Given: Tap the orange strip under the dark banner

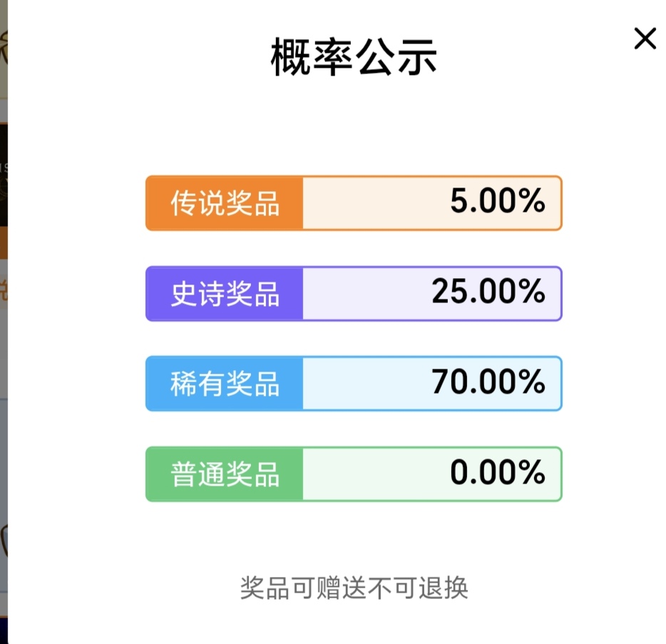Looking at the screenshot, I should [x=4, y=244].
